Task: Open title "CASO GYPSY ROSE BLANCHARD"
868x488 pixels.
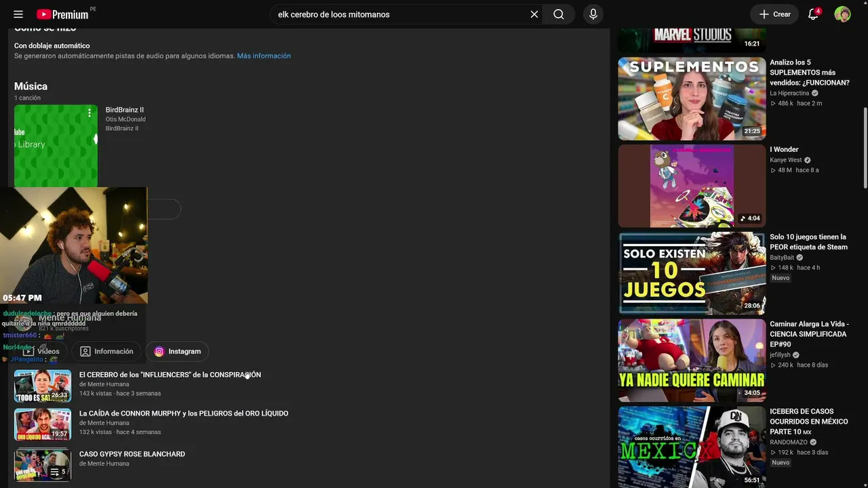Action: [132, 454]
